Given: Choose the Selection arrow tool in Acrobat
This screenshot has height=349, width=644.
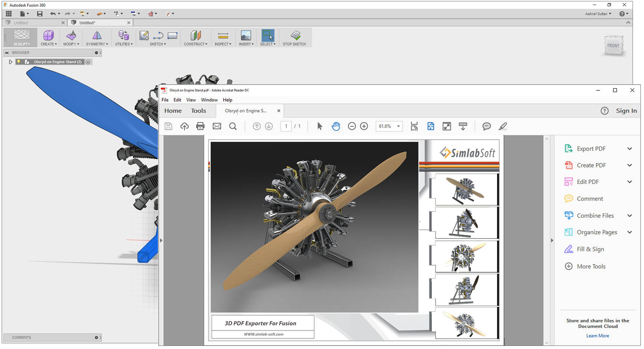Looking at the screenshot, I should click(319, 126).
